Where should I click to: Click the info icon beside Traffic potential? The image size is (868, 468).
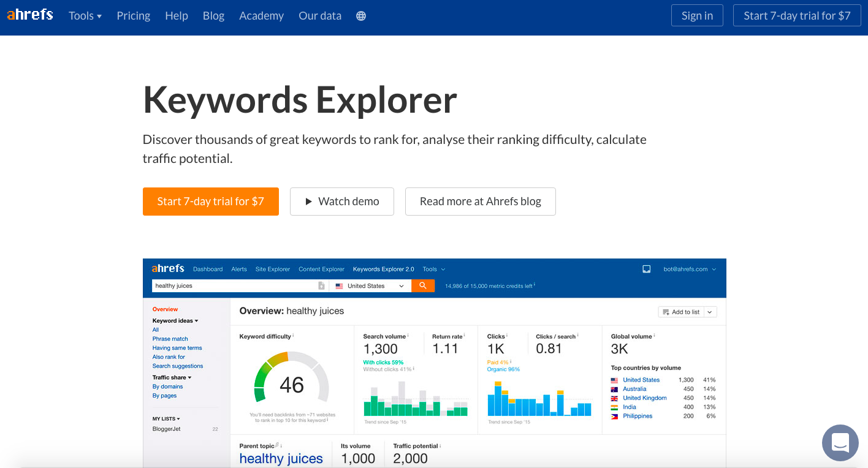441,445
